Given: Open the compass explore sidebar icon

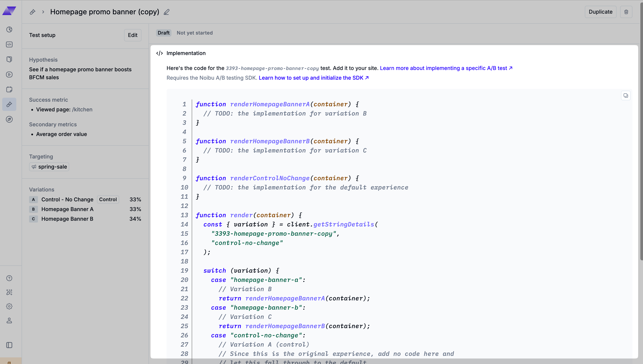Looking at the screenshot, I should click(9, 119).
